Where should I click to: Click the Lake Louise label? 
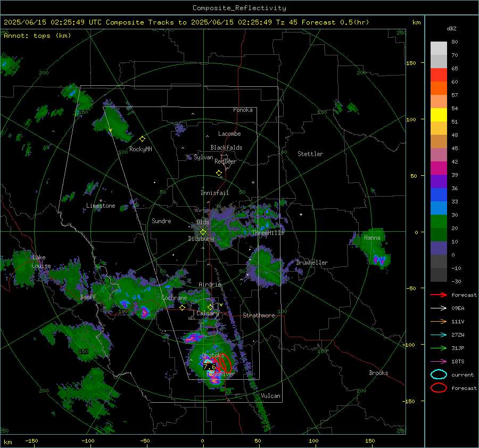point(40,262)
